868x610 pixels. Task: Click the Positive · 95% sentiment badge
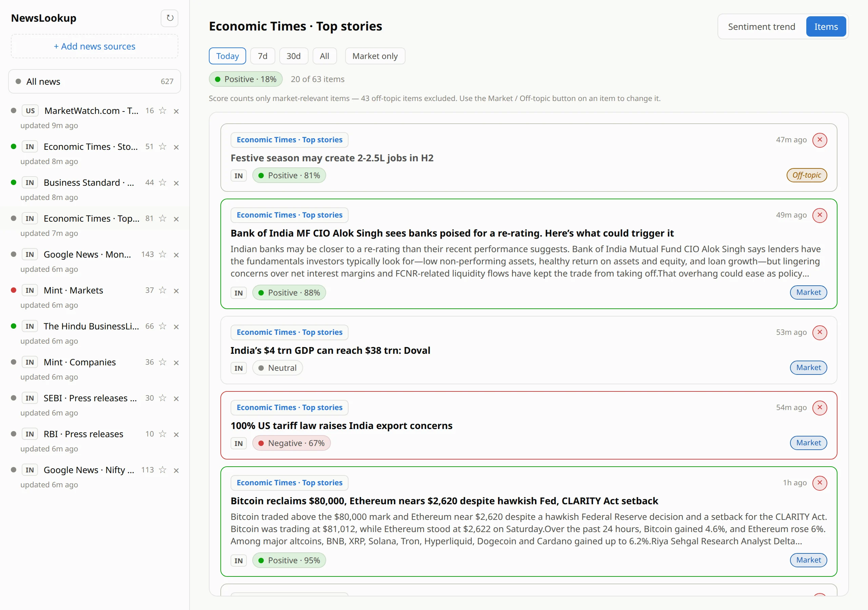289,560
